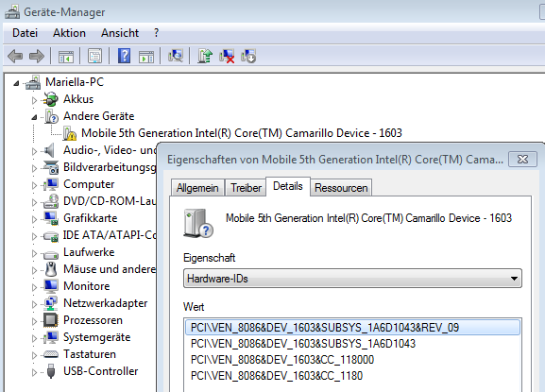Click the Bildverarbeitung camera icon
Screen dimensions: 545x392
coord(51,167)
